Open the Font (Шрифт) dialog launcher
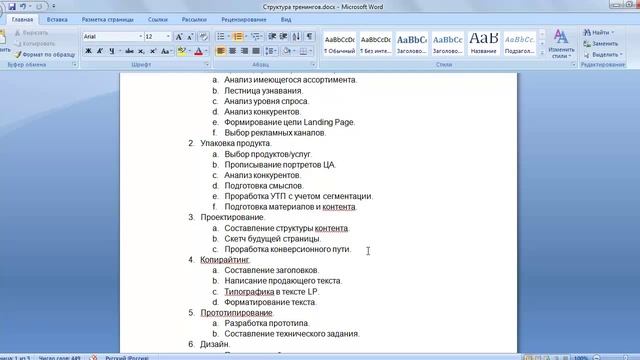Screen dimensions: 640x360 tap(207, 64)
